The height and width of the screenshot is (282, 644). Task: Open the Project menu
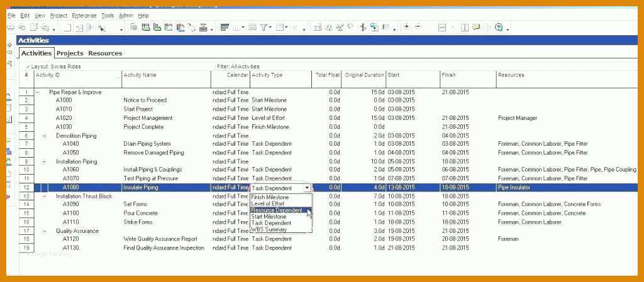[58, 16]
